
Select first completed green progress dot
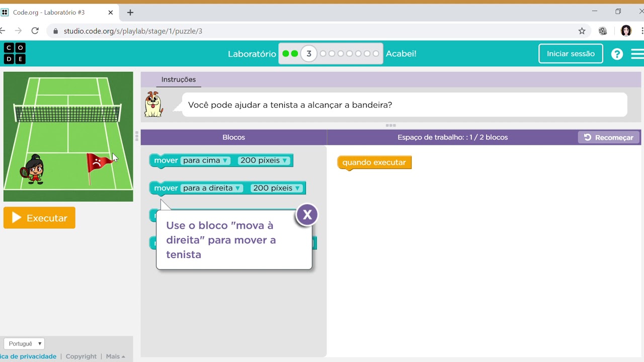[x=286, y=54]
